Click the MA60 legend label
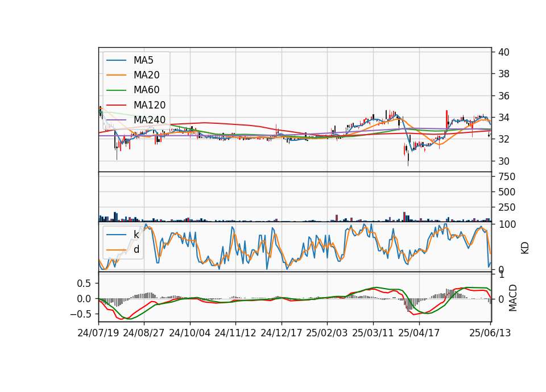The image size is (546, 392). [147, 90]
